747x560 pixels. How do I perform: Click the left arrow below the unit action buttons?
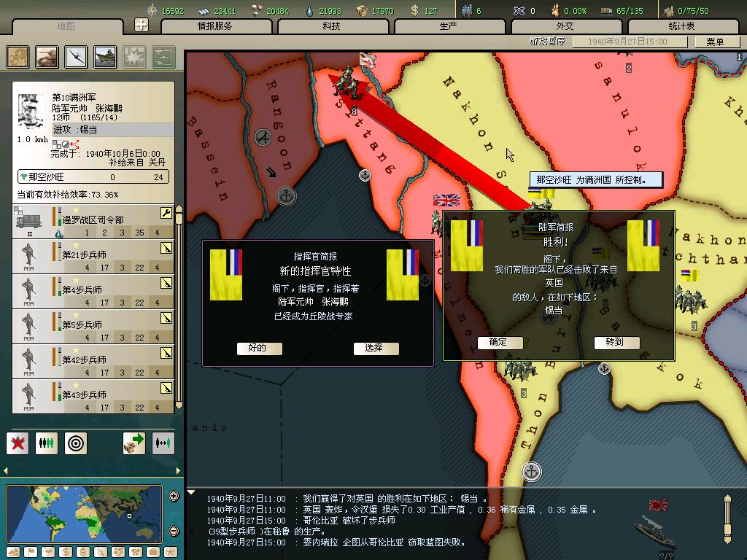6,470
